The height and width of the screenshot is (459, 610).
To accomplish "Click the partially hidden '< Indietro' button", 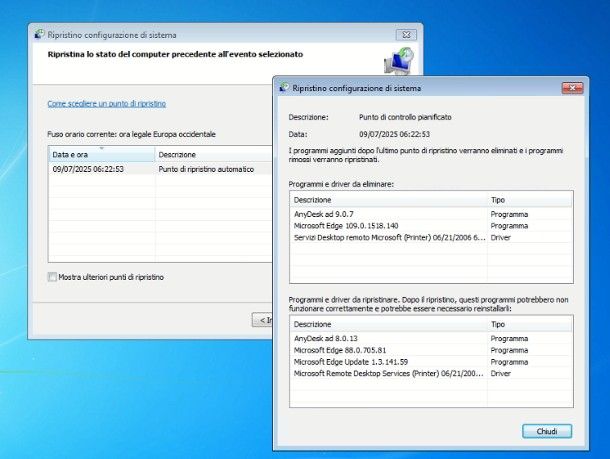I will tap(262, 320).
